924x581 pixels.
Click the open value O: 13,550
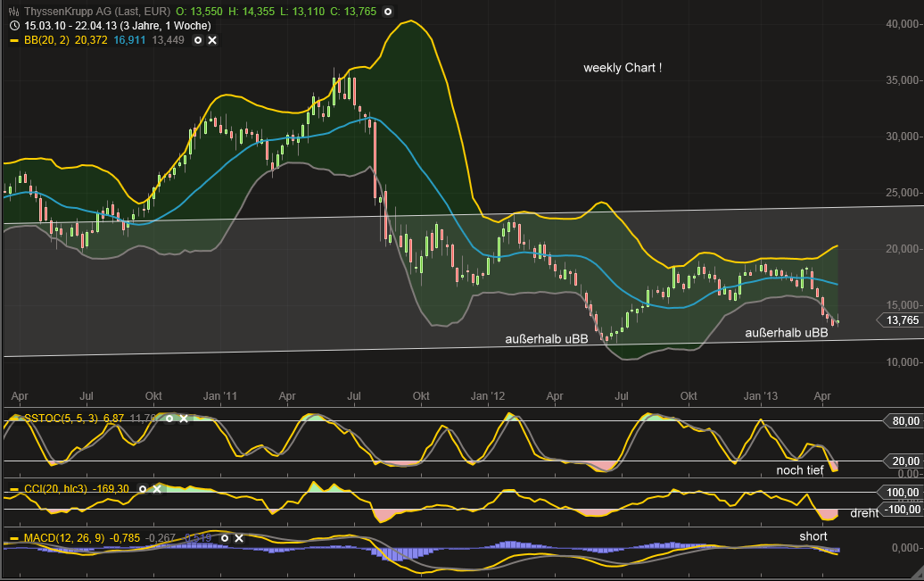tap(199, 12)
